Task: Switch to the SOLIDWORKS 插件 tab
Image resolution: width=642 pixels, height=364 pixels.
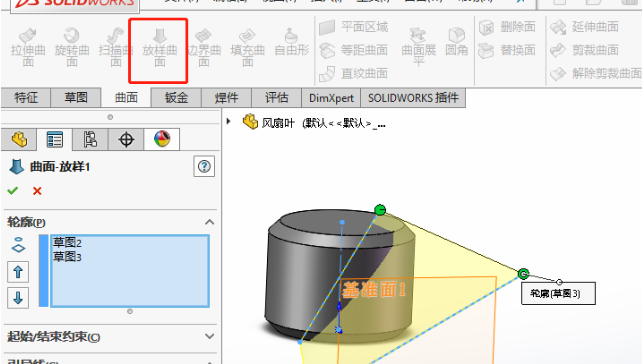Action: click(x=413, y=98)
